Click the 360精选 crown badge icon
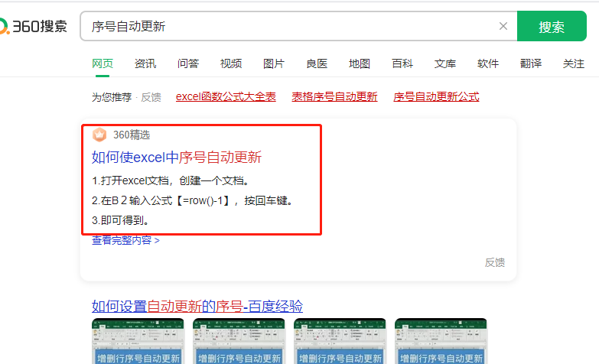 (99, 135)
